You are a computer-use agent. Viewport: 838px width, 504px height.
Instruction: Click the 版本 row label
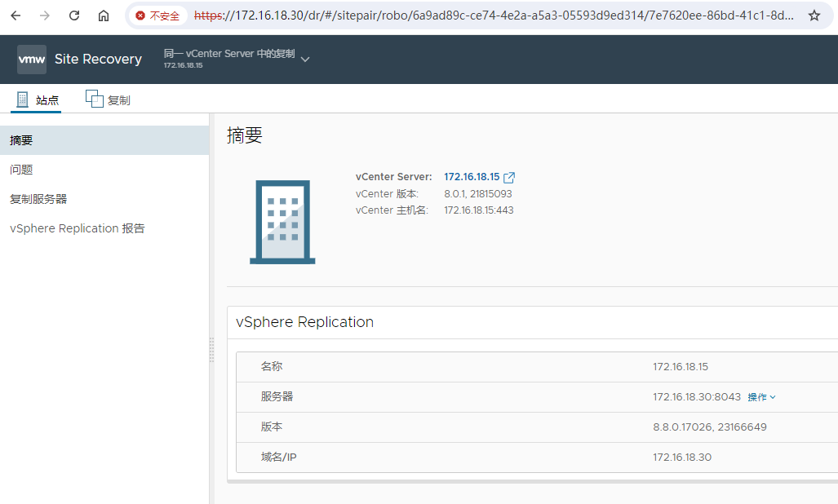point(272,427)
